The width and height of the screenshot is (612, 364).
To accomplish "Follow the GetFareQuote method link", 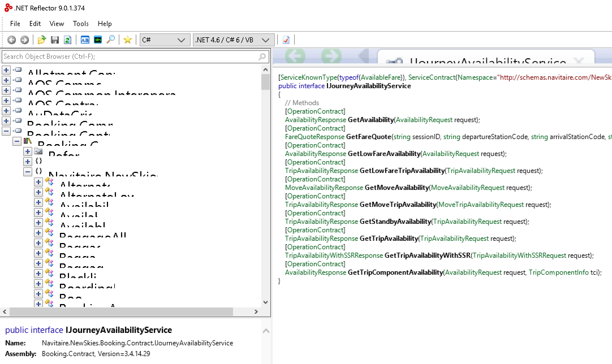I will pyautogui.click(x=369, y=137).
